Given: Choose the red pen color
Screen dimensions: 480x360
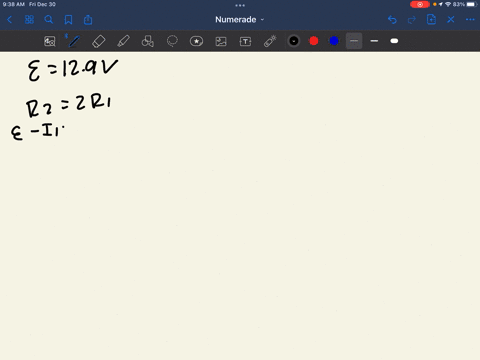Looking at the screenshot, I should click(x=314, y=41).
